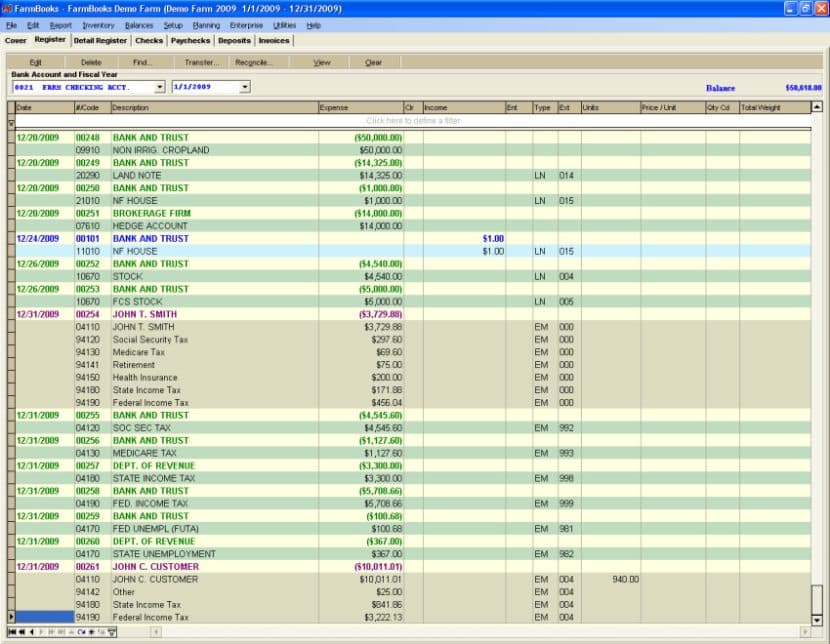830x644 pixels.
Task: Click the filter row to define a filter
Action: 413,121
